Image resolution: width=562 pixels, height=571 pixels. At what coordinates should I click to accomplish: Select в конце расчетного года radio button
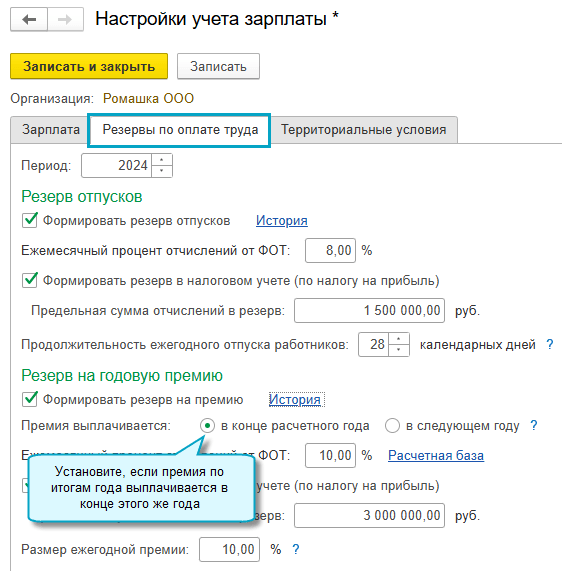208,425
